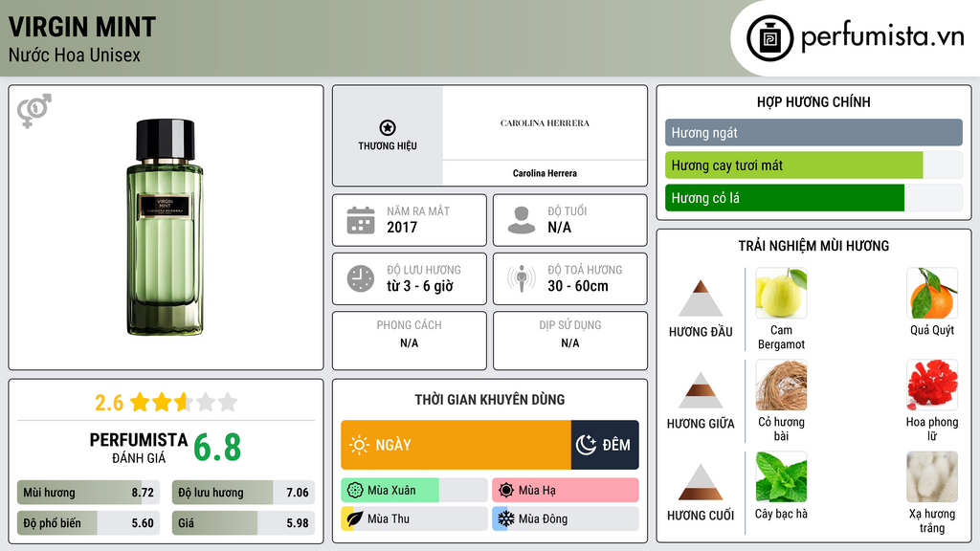Click the calendar icon beside Năm Ra Mắt
980x551 pixels.
[361, 220]
